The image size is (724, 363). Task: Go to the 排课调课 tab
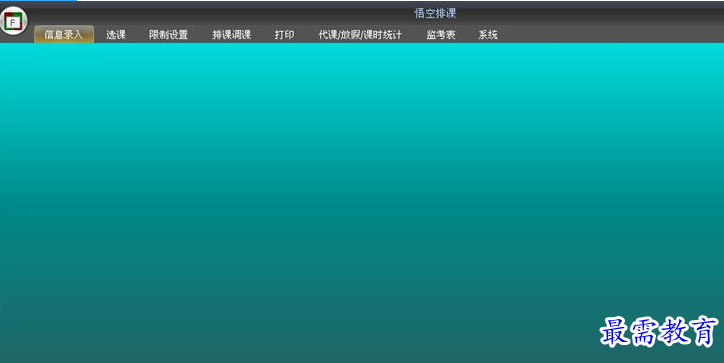pos(232,35)
